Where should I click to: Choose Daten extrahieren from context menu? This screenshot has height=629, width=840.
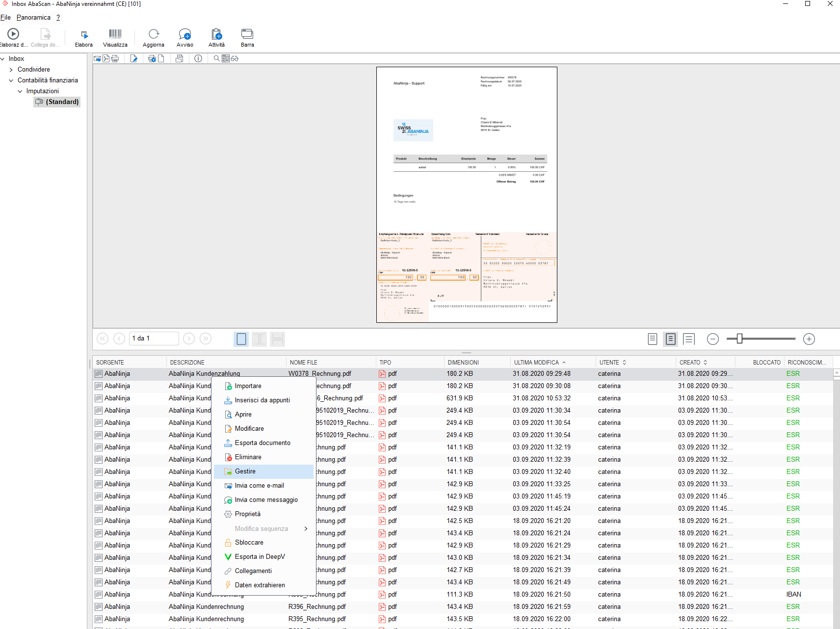(x=264, y=585)
